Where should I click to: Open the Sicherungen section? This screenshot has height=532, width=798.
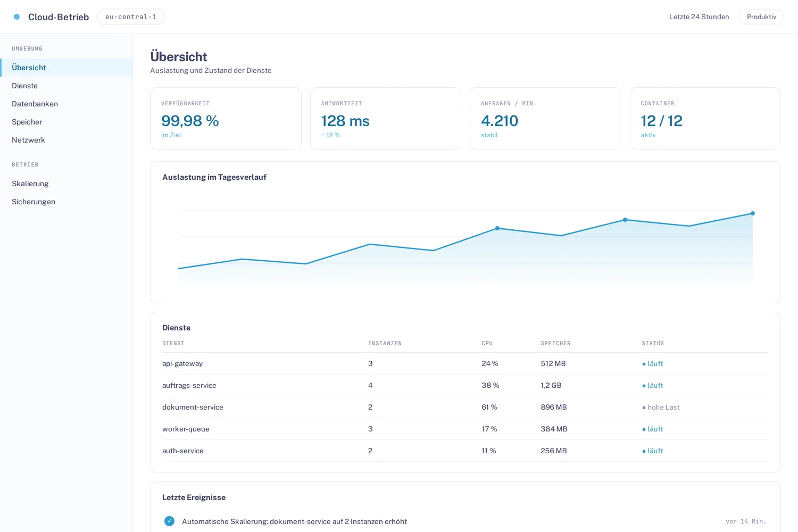66,202
